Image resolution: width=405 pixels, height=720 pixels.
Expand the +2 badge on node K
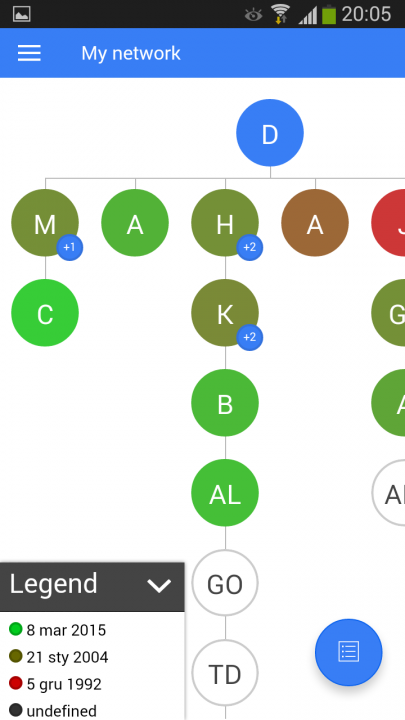(249, 338)
